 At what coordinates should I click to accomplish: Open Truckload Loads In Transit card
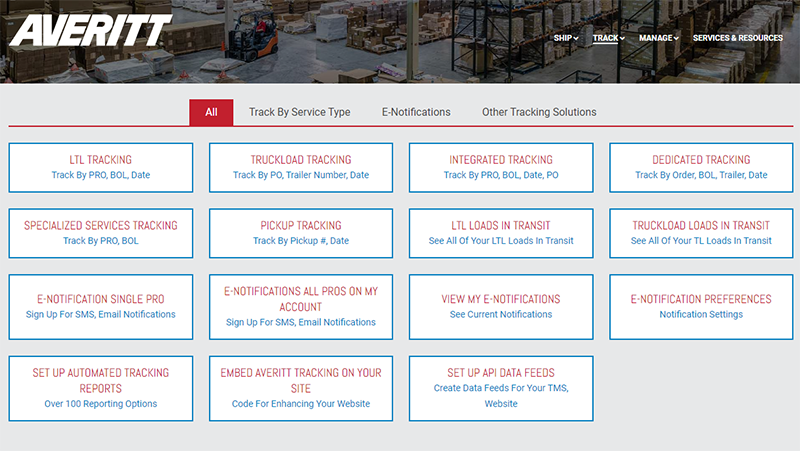pyautogui.click(x=701, y=233)
